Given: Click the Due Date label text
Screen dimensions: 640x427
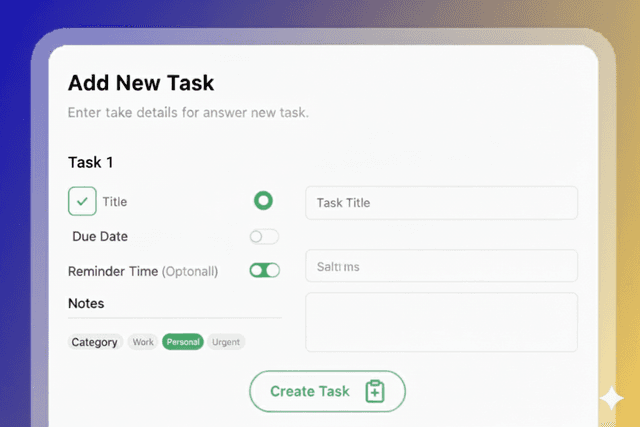Looking at the screenshot, I should 100,237.
